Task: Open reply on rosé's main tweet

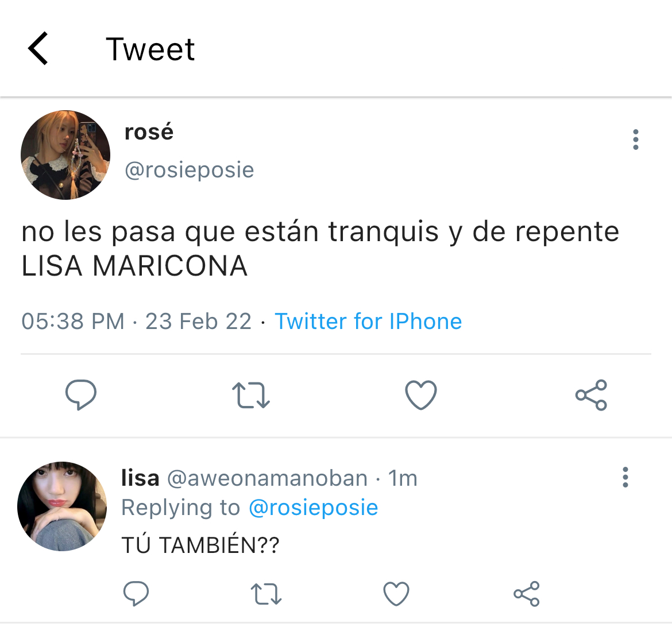Action: tap(81, 394)
